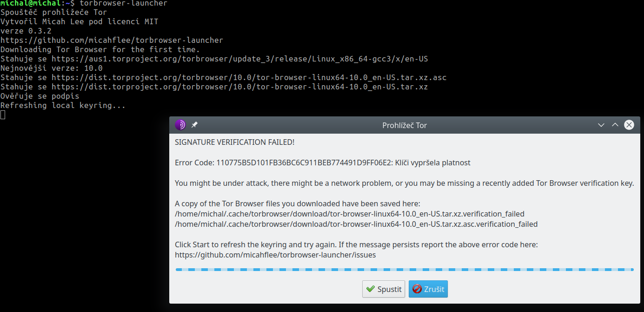Toggle keep-above with the pin button
This screenshot has height=312, width=644.
coord(194,124)
